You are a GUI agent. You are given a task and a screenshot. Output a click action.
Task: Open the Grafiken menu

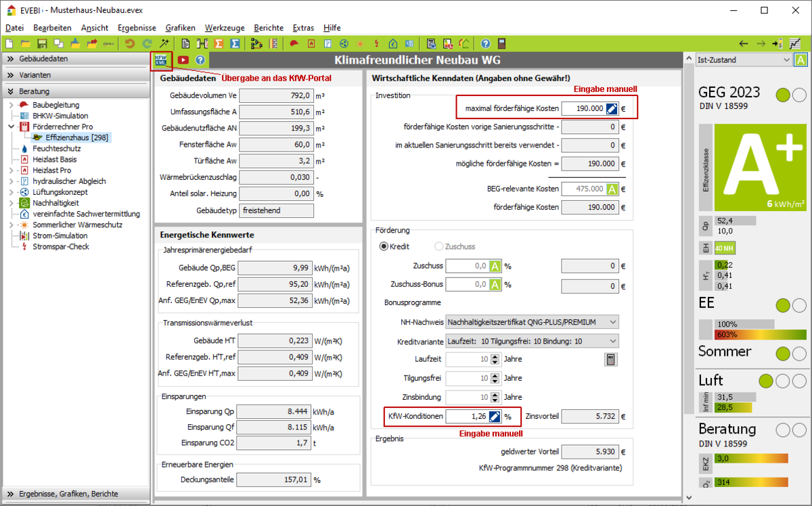[x=181, y=28]
